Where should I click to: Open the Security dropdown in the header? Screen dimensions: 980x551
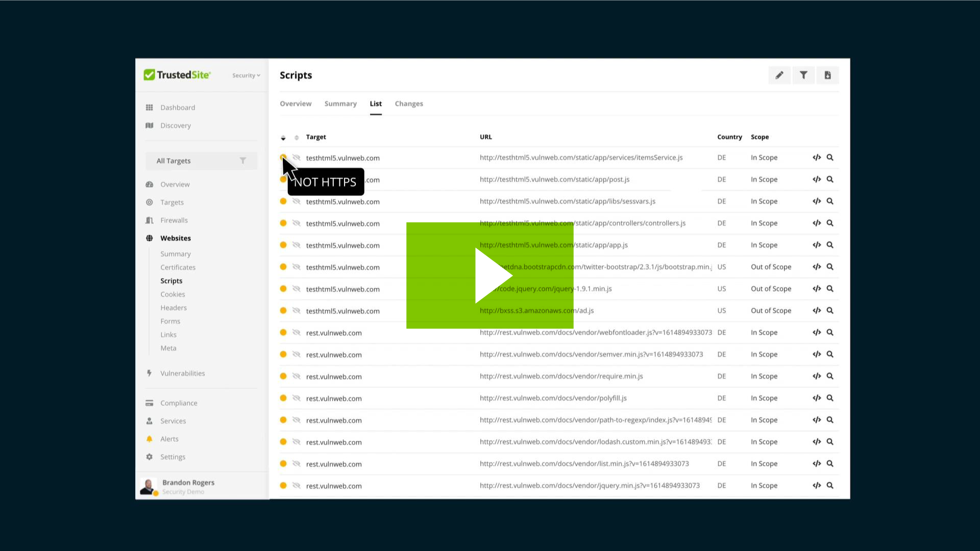246,75
